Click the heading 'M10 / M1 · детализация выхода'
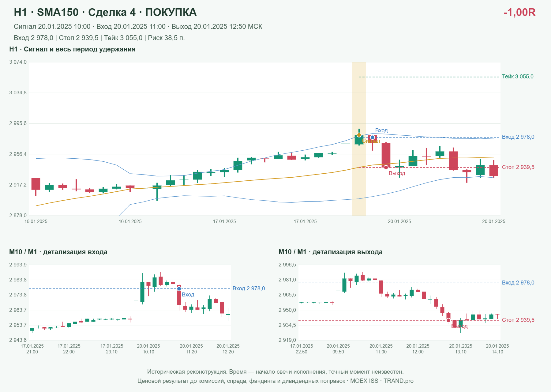 [x=331, y=252]
